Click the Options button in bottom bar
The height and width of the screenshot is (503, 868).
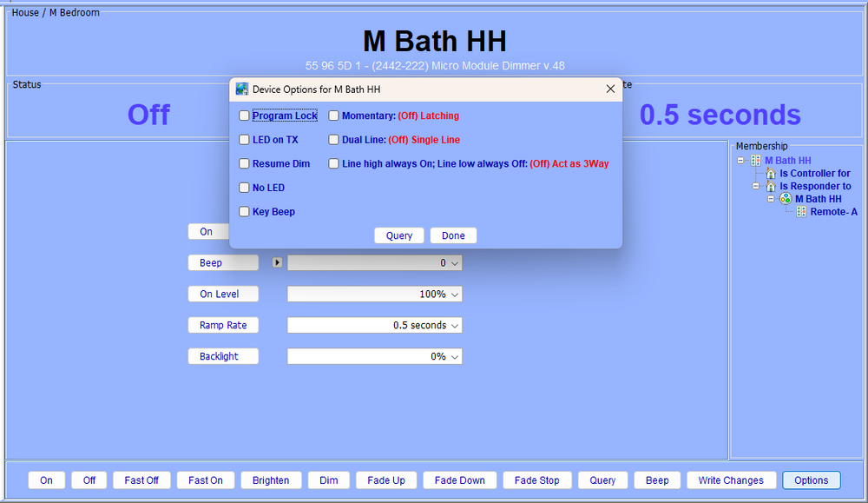(812, 480)
